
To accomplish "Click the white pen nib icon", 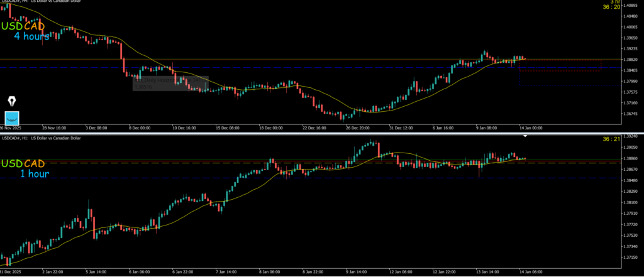I will [13, 101].
